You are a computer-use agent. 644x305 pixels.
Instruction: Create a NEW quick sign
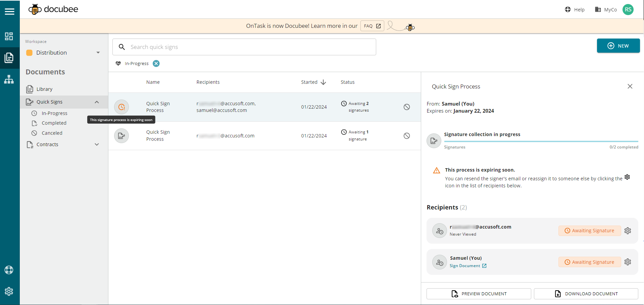pos(618,46)
